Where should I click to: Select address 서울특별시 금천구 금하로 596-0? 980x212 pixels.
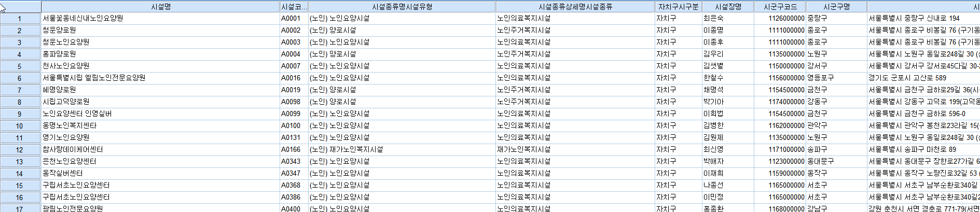coord(923,114)
